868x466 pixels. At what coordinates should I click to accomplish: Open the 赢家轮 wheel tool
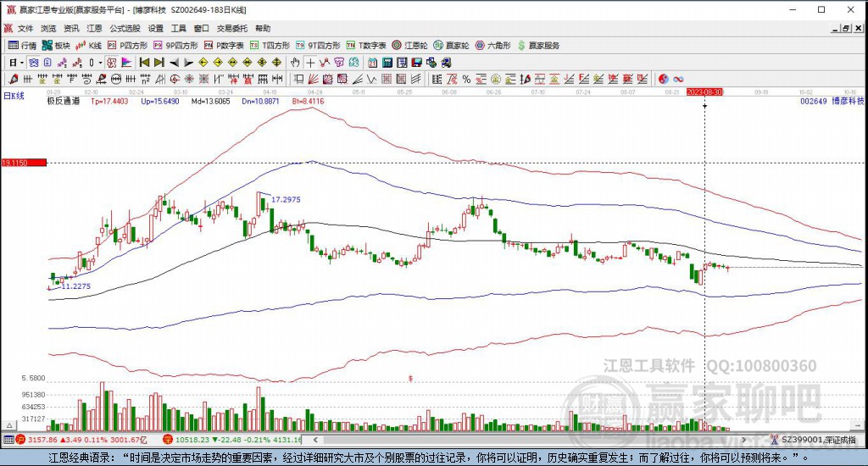451,46
